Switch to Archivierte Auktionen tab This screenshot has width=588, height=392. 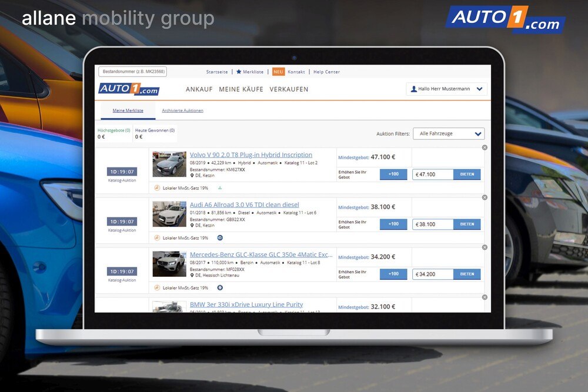tap(183, 110)
